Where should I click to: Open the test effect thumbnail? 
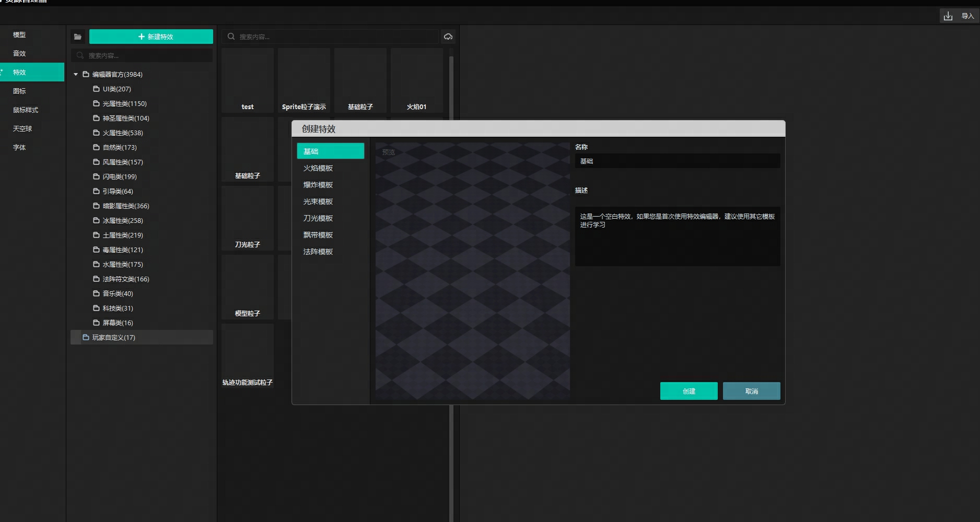click(248, 80)
